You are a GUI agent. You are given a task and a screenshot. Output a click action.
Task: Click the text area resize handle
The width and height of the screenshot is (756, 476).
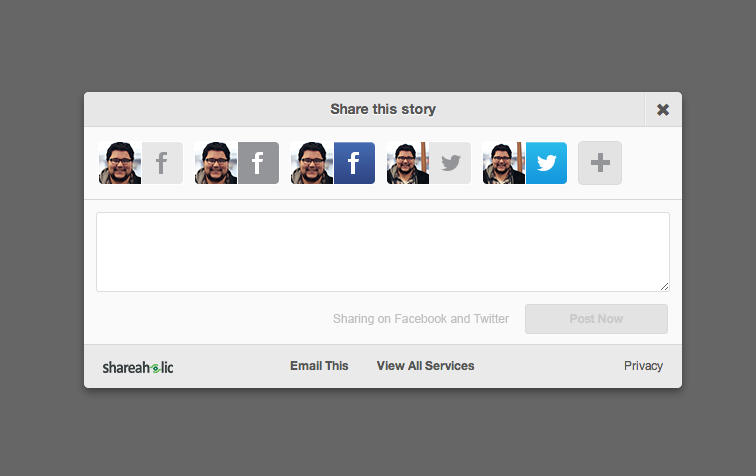[664, 286]
